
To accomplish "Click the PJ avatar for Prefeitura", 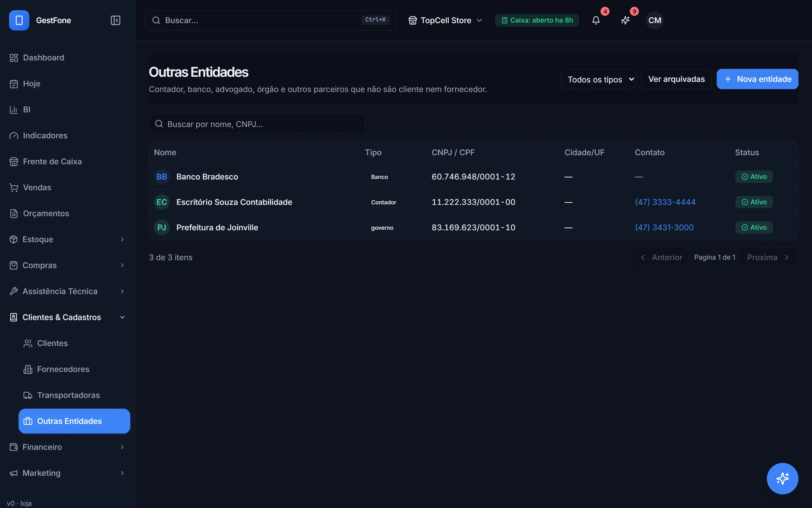I will (x=162, y=227).
